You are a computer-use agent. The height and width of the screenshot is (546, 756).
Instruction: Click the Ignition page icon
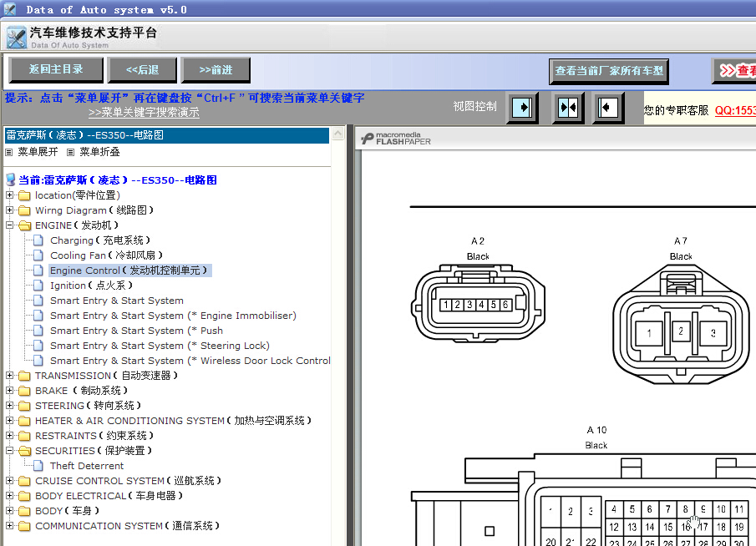38,286
